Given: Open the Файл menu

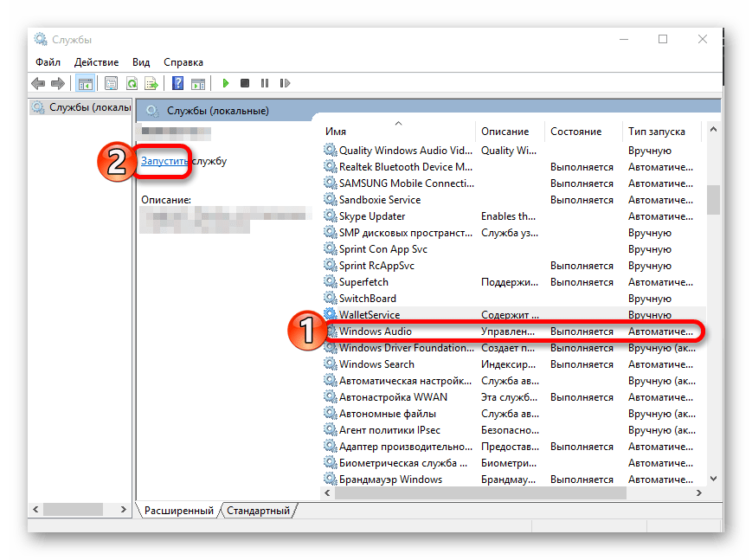Looking at the screenshot, I should click(x=48, y=62).
